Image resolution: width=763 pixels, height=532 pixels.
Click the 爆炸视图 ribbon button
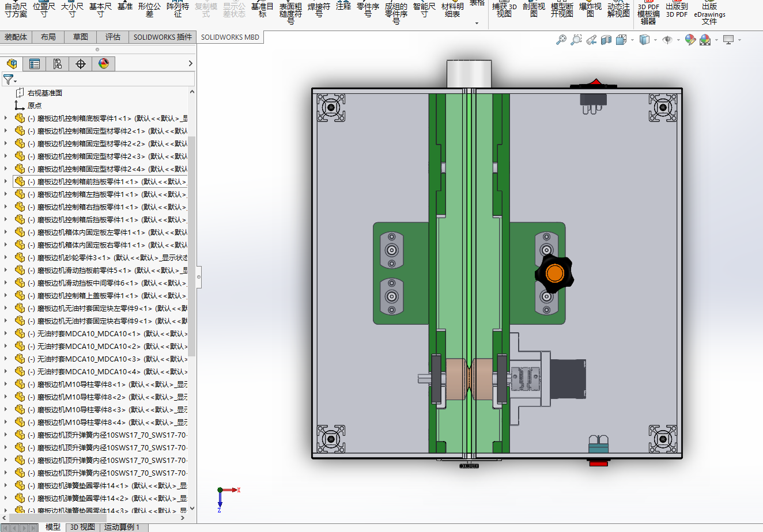click(591, 9)
